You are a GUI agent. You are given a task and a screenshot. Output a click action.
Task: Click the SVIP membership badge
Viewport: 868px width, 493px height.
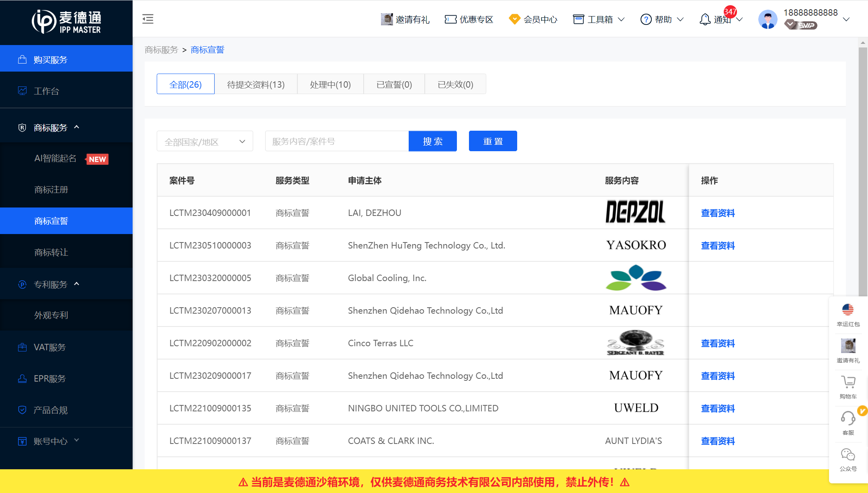coord(800,25)
